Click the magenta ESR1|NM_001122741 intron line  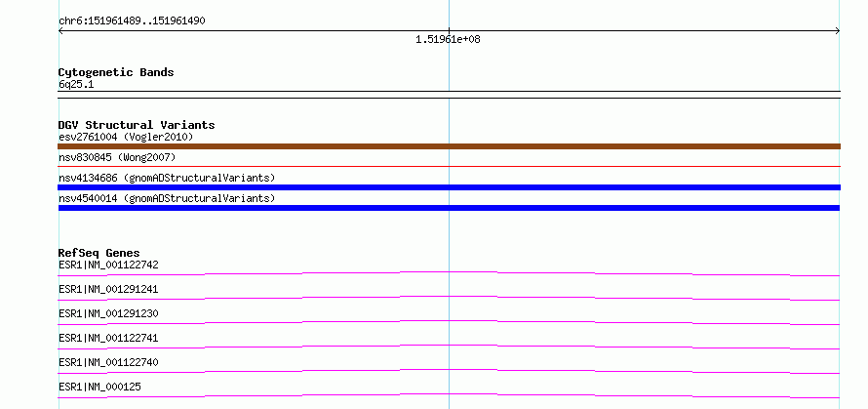449,347
